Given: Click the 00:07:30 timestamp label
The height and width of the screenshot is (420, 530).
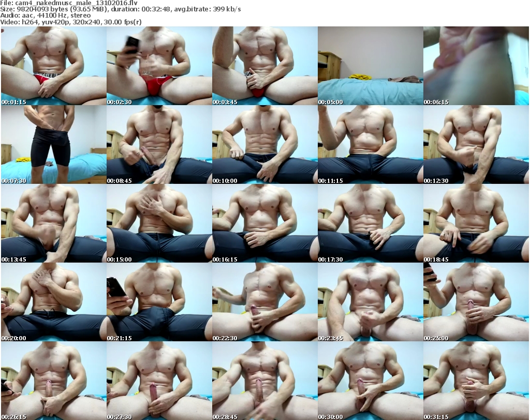Looking at the screenshot, I should [14, 181].
